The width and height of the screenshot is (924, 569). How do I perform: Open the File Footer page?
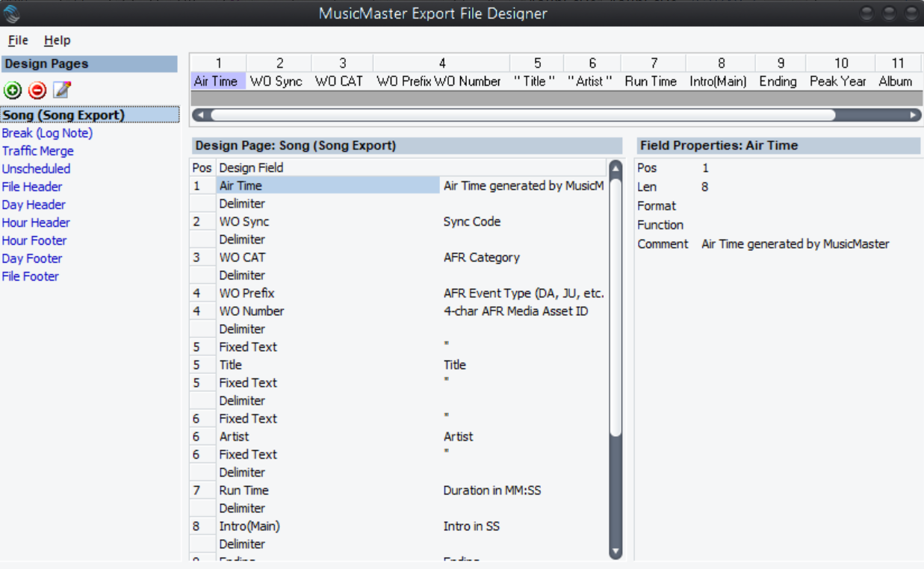pyautogui.click(x=30, y=276)
